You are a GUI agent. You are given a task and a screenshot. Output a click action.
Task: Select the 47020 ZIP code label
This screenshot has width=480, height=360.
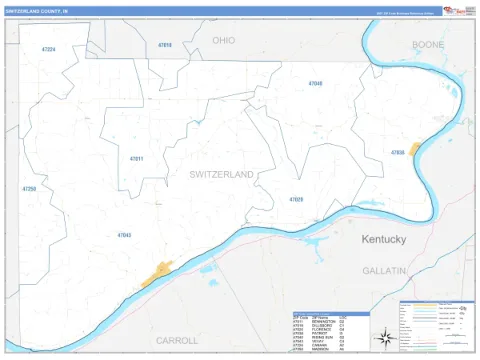tap(296, 199)
